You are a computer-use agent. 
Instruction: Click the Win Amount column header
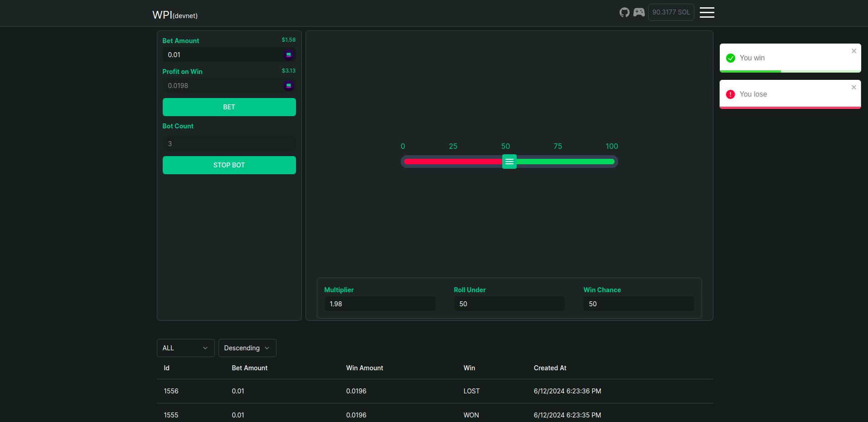click(x=365, y=368)
